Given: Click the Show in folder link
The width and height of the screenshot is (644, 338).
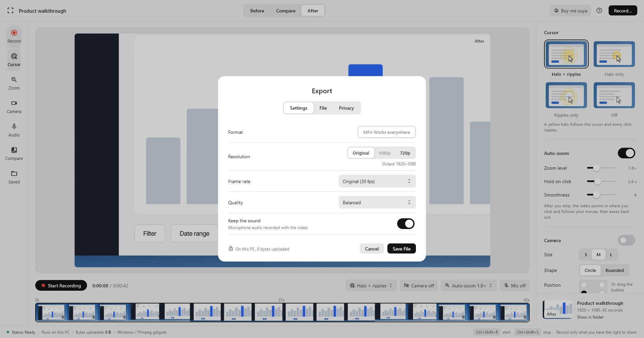Looking at the screenshot, I should point(590,317).
